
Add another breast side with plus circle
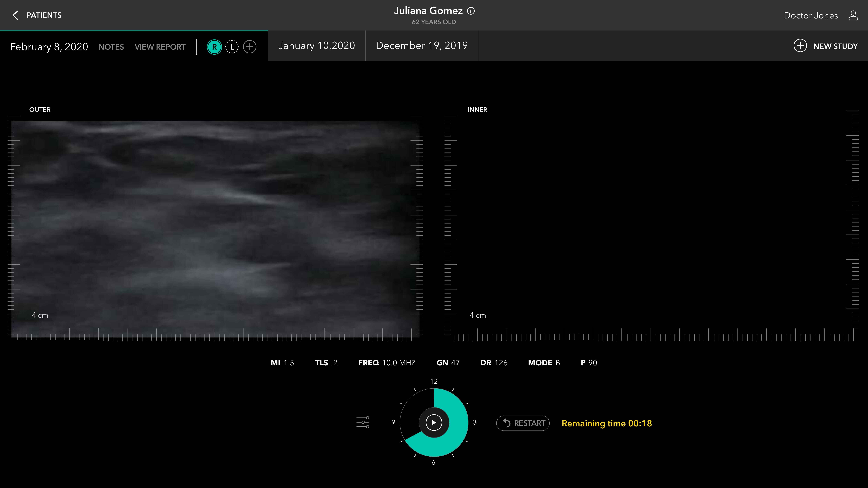click(250, 47)
